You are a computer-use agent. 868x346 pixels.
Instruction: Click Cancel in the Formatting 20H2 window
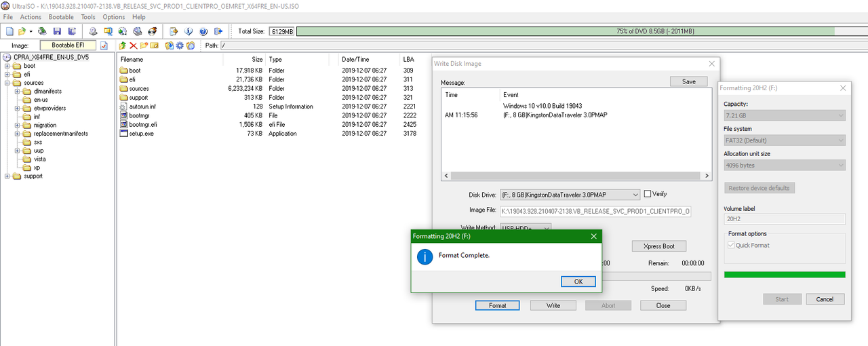point(825,299)
